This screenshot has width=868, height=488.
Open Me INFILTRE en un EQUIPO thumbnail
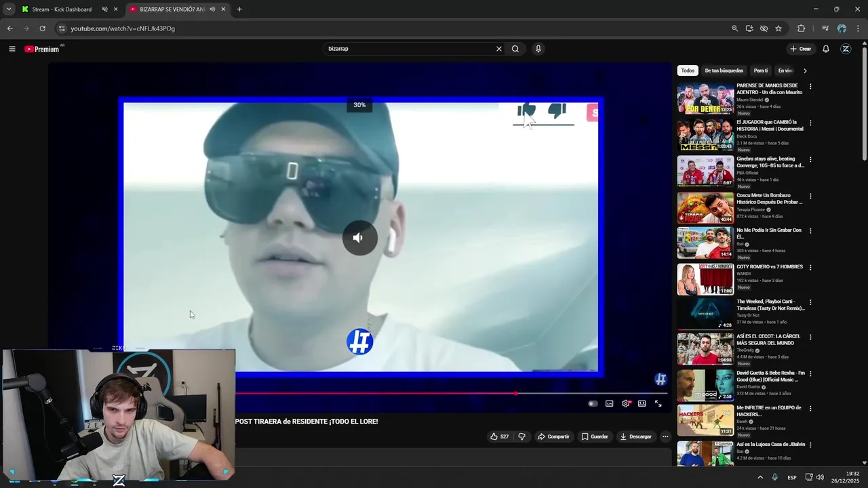pos(705,420)
